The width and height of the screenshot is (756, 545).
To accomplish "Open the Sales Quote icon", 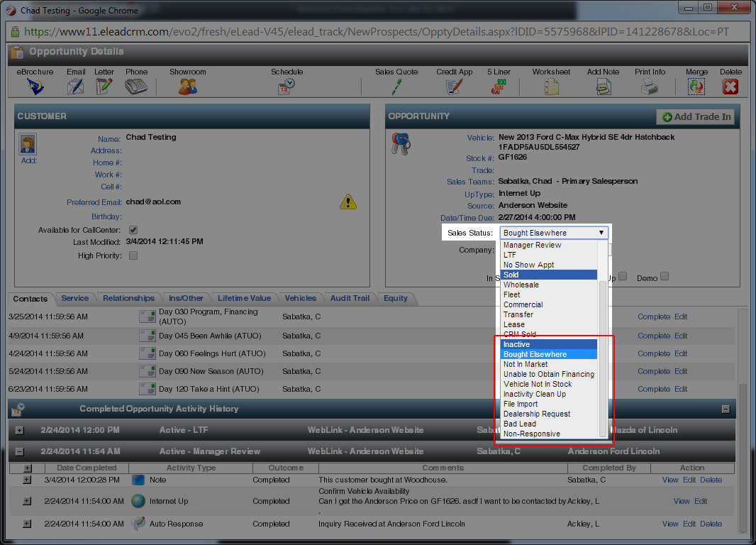I will pyautogui.click(x=396, y=87).
